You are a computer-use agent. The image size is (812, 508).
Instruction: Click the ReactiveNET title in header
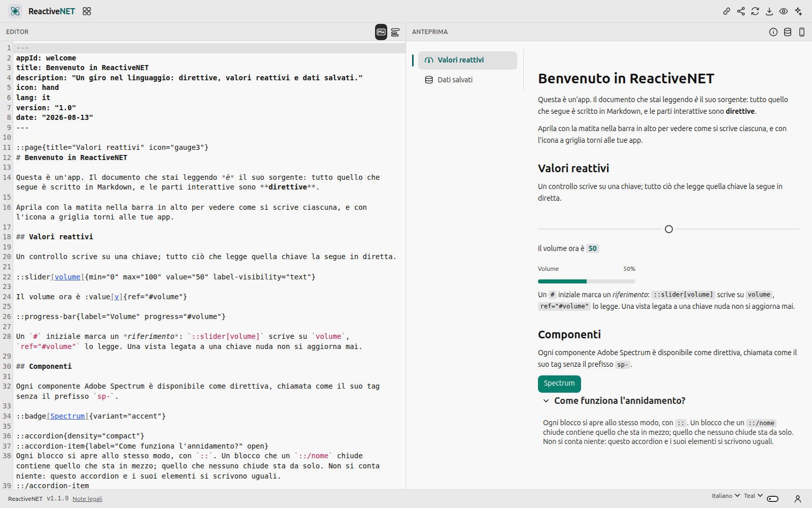pos(52,11)
